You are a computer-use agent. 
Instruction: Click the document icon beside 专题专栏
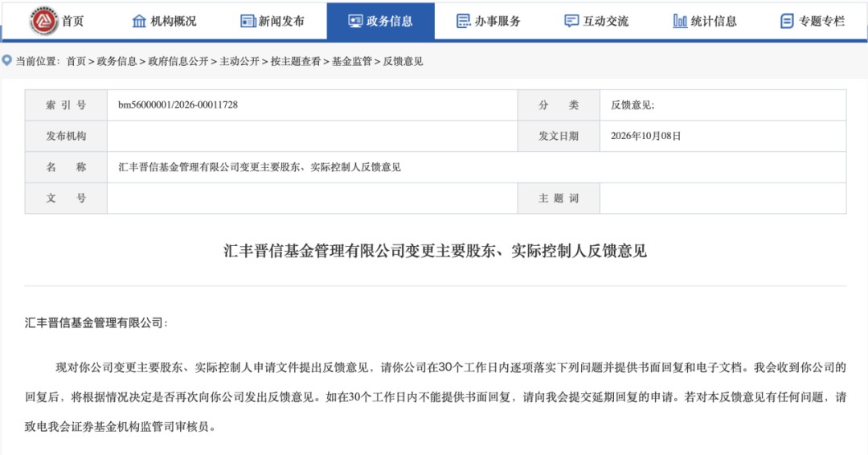(787, 21)
